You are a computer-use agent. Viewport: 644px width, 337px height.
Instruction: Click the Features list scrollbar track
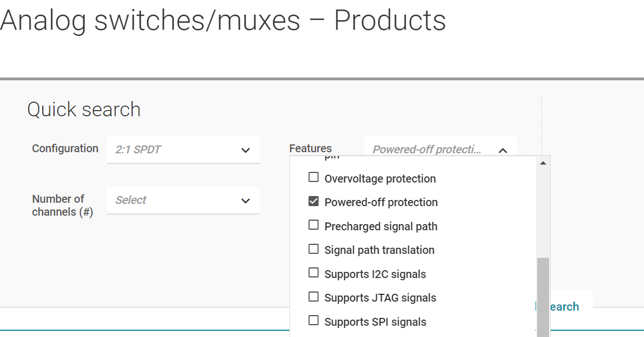(x=543, y=213)
